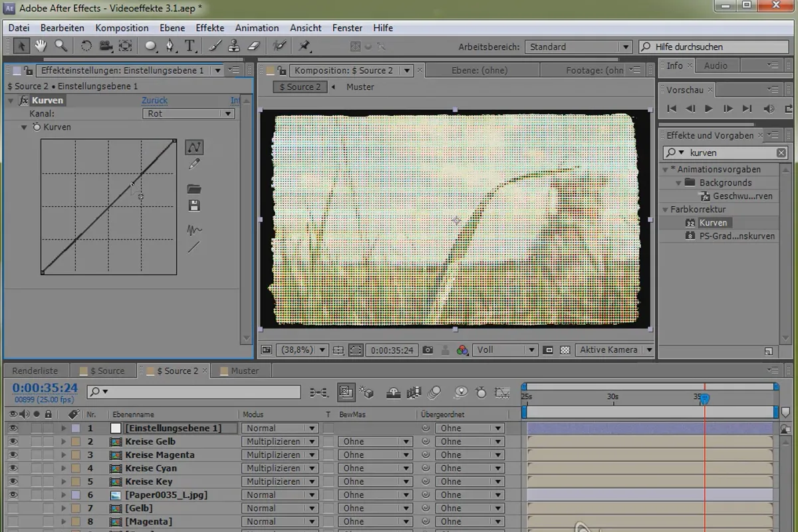
Task: Open the Kanal Rot dropdown
Action: click(189, 114)
